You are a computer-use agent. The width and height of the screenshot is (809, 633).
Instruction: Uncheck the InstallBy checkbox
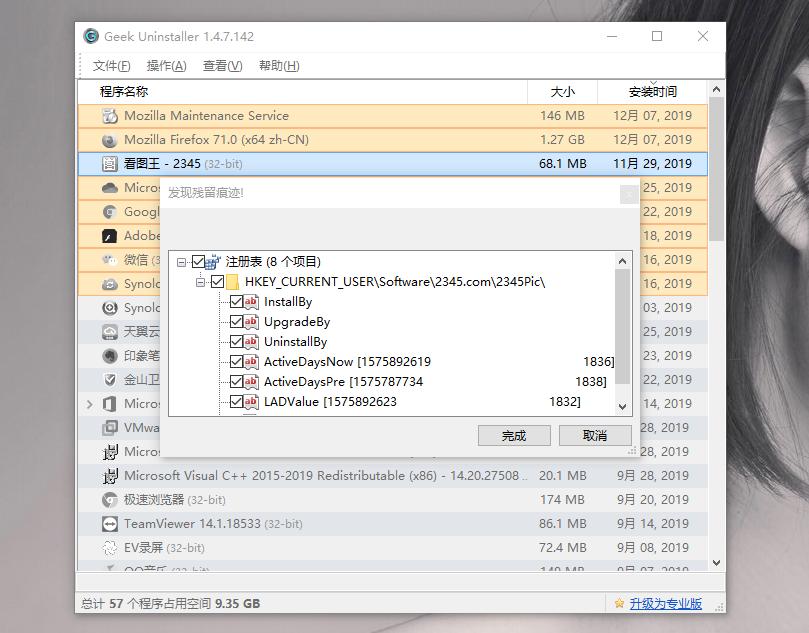click(x=236, y=302)
